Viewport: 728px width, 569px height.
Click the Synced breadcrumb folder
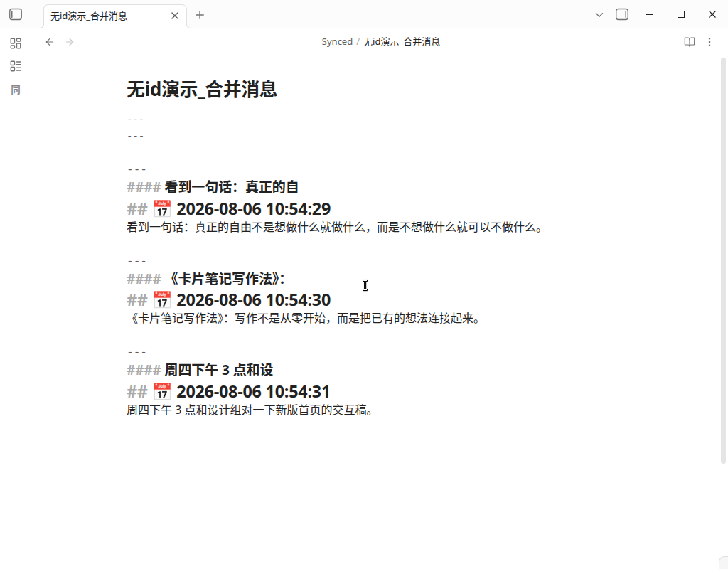(x=337, y=42)
